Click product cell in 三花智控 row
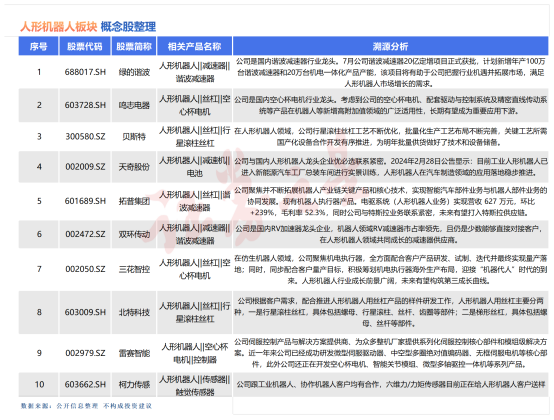Viewport: 554px width, 420px height. tap(195, 269)
